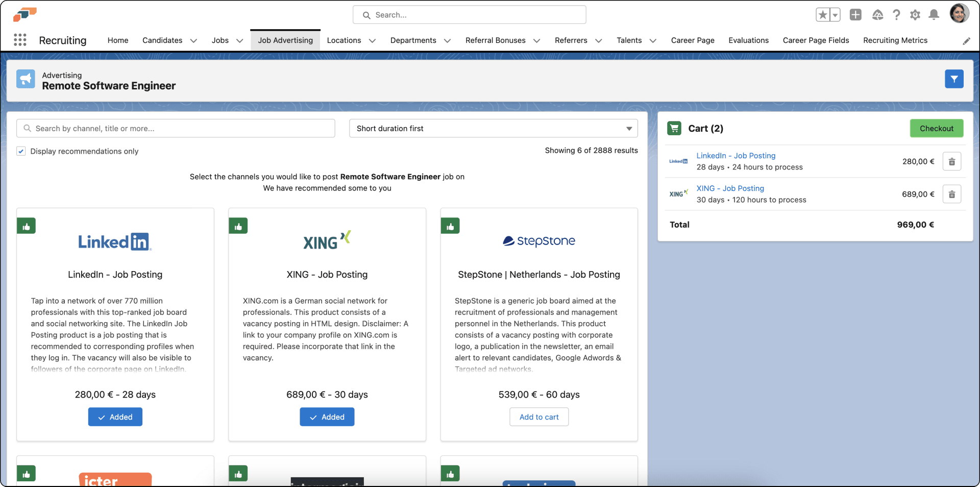
Task: Click the "539,00 € - 60 days" price text
Action: click(x=539, y=395)
